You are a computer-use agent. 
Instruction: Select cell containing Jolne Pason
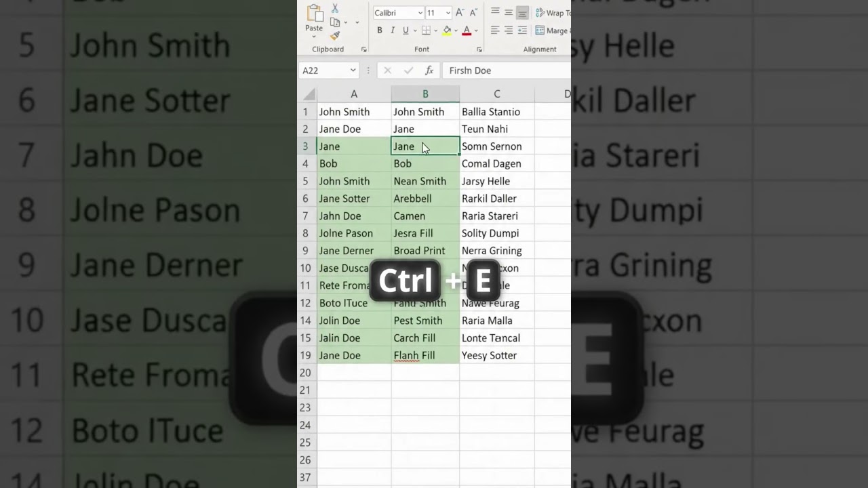354,233
